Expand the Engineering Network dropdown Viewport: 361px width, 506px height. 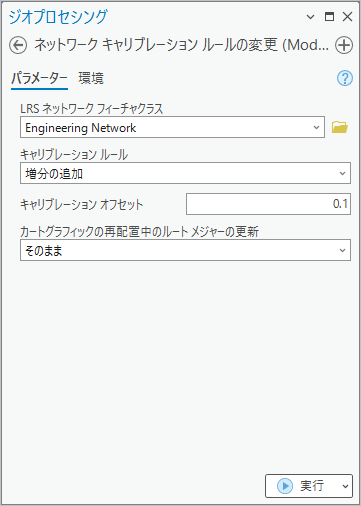tap(316, 127)
